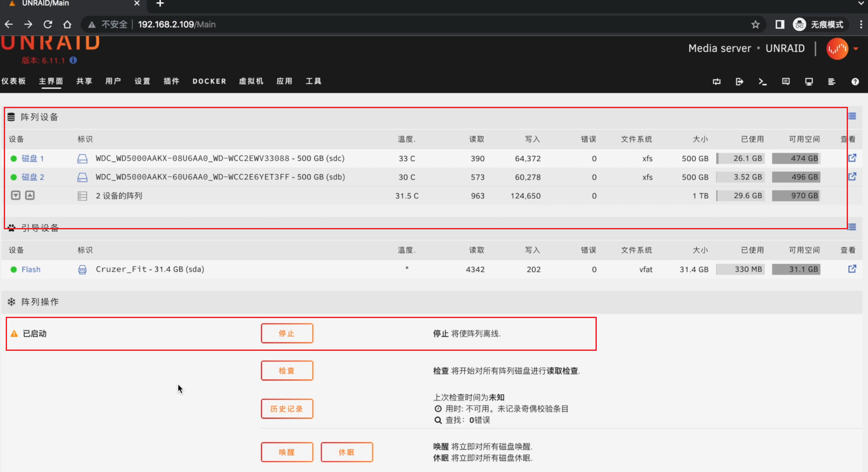Click the info monitor icon in header
Image resolution: width=868 pixels, height=472 pixels.
pos(809,82)
